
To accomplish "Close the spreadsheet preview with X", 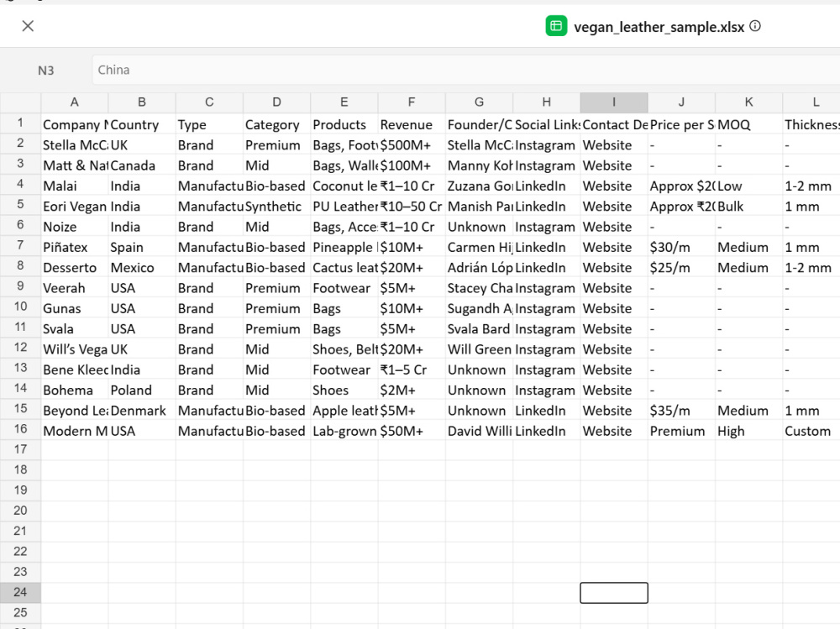I will pyautogui.click(x=28, y=26).
